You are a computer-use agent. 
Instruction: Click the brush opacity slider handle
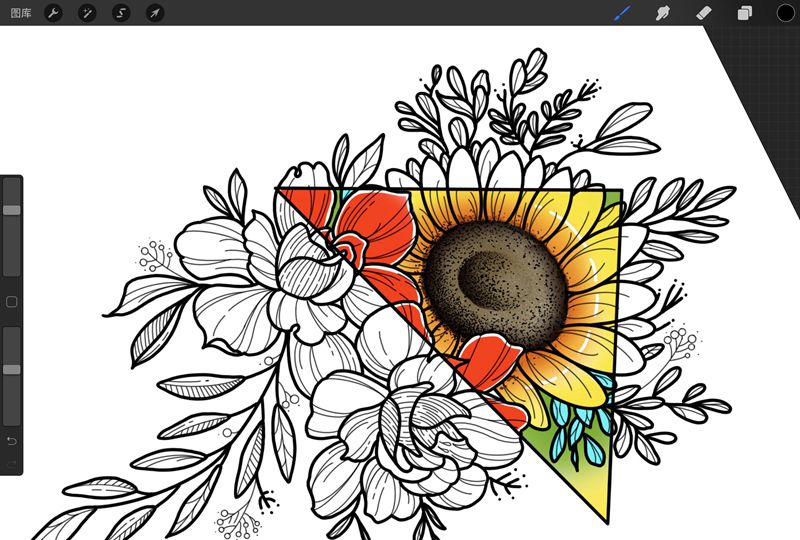(x=12, y=369)
